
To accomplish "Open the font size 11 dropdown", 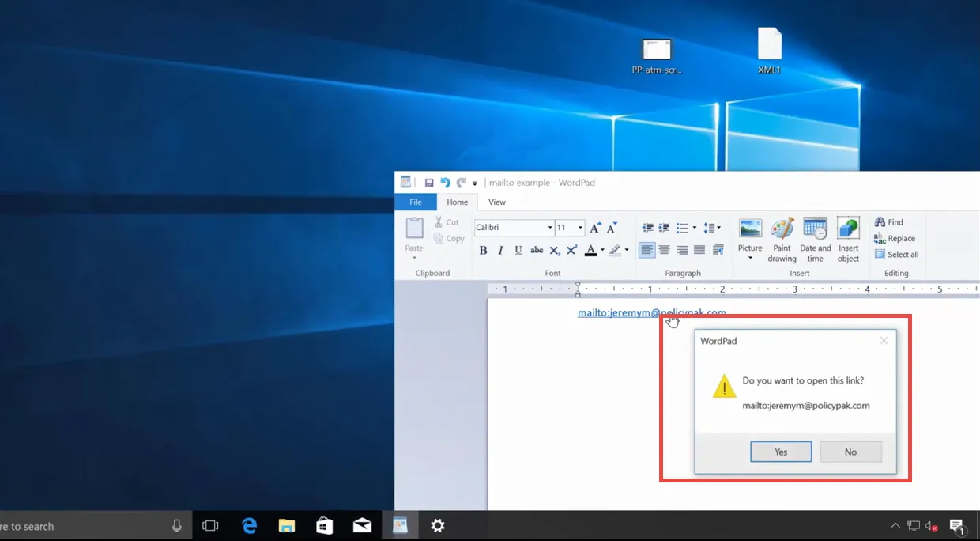I will pos(580,228).
